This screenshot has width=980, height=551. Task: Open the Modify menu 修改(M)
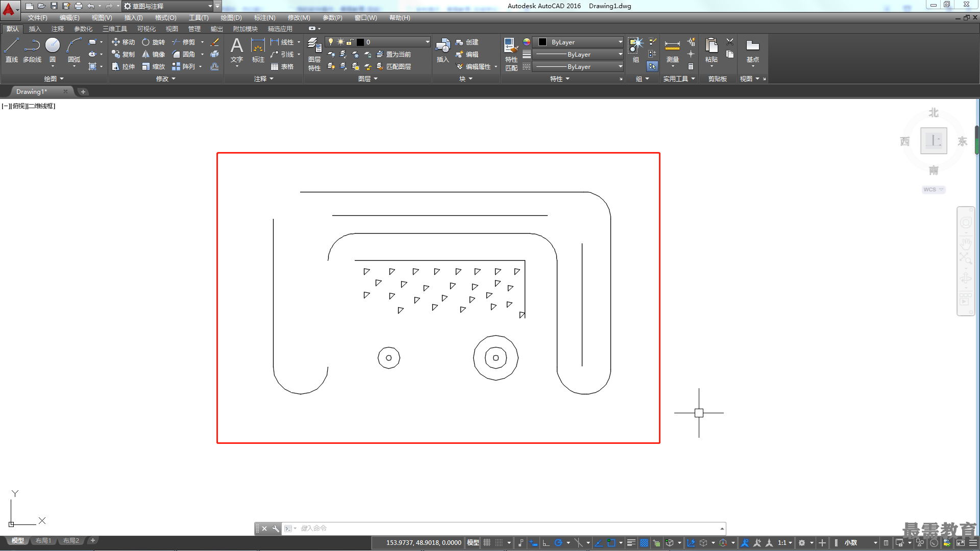[299, 18]
